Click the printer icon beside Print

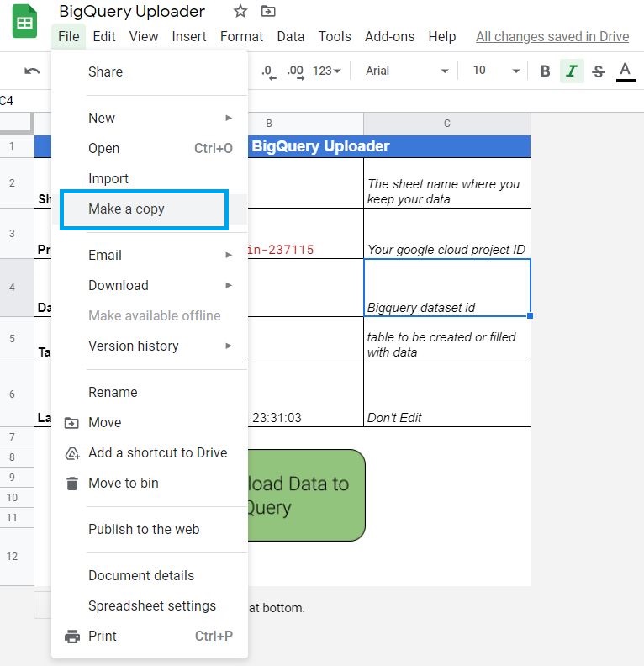click(72, 637)
